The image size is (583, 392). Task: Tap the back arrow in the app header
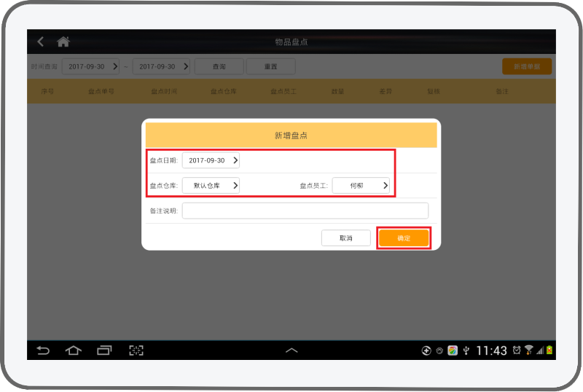[x=41, y=42]
